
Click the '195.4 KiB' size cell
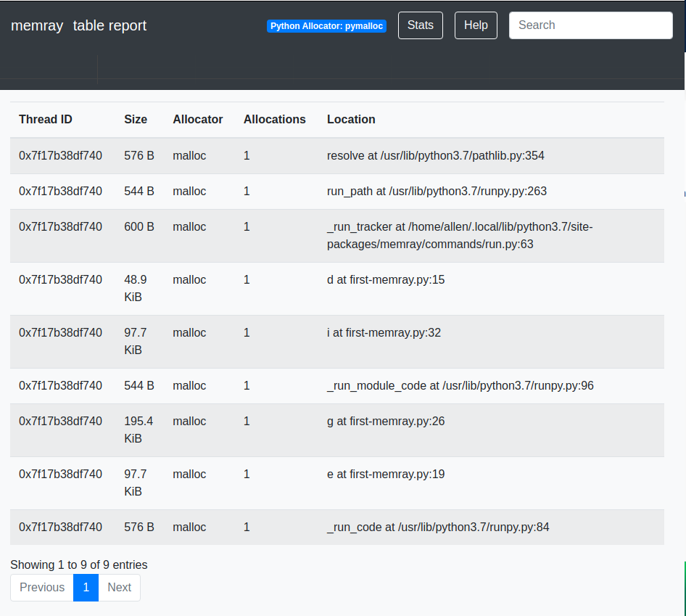pos(139,430)
